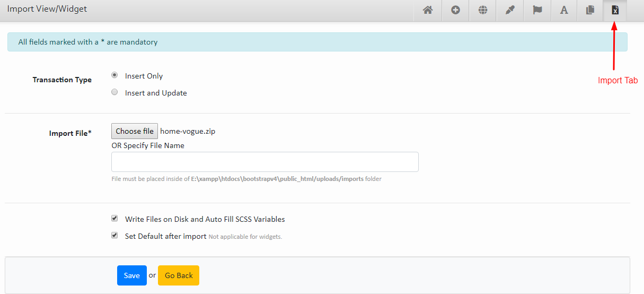Screen dimensions: 644x294
Task: Click the Choose file button
Action: coord(135,131)
